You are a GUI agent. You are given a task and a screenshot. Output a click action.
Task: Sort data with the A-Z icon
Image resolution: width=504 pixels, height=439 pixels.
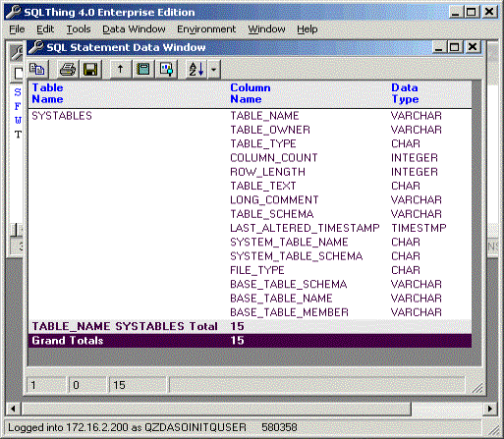coord(196,70)
